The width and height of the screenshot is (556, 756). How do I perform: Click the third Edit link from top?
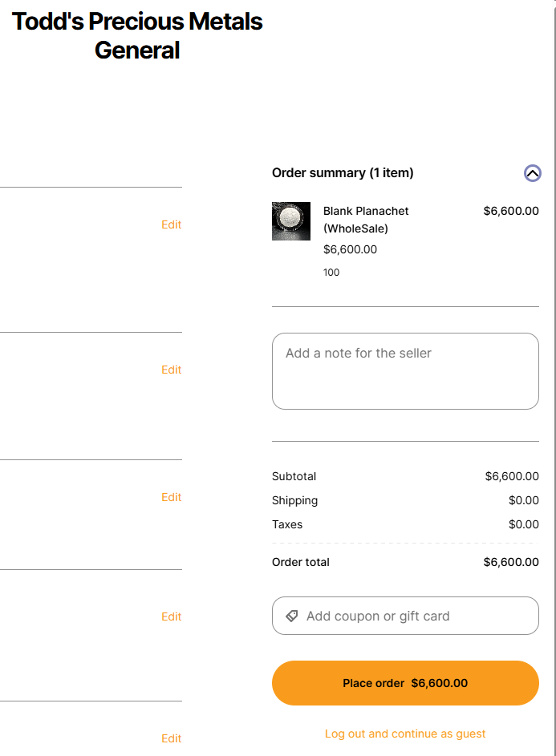pos(171,497)
